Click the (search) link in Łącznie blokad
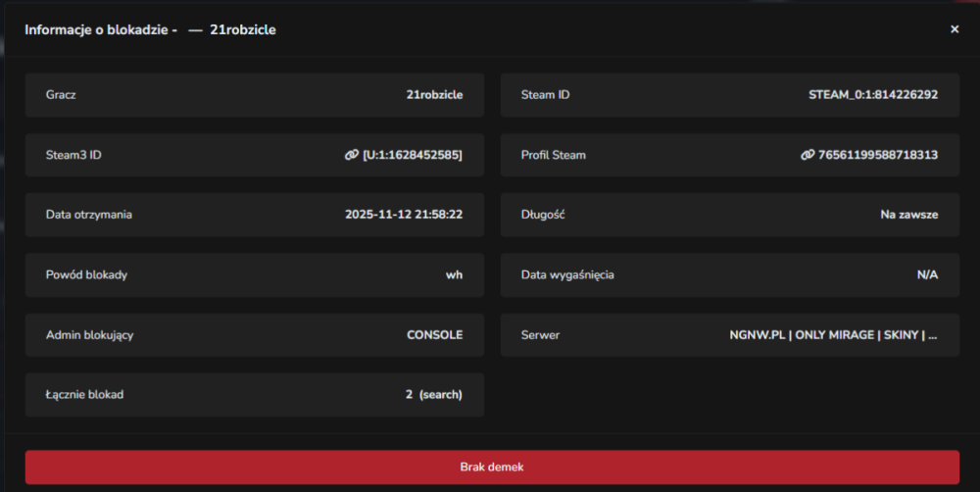This screenshot has height=492, width=980. [x=441, y=394]
